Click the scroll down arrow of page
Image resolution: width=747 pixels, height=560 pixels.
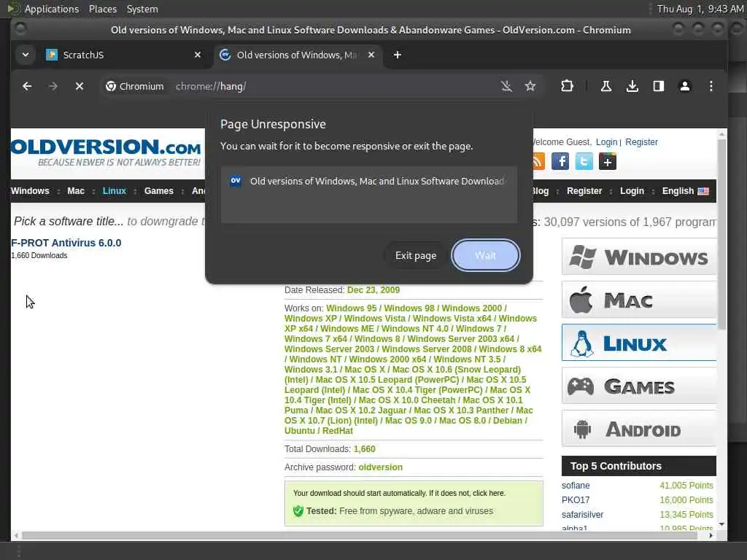721,524
